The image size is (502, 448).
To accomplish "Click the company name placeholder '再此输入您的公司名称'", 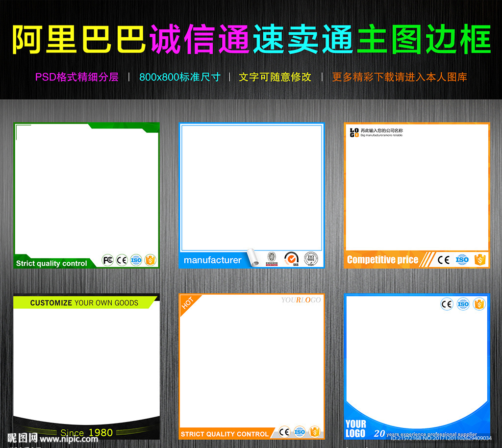I will point(381,130).
